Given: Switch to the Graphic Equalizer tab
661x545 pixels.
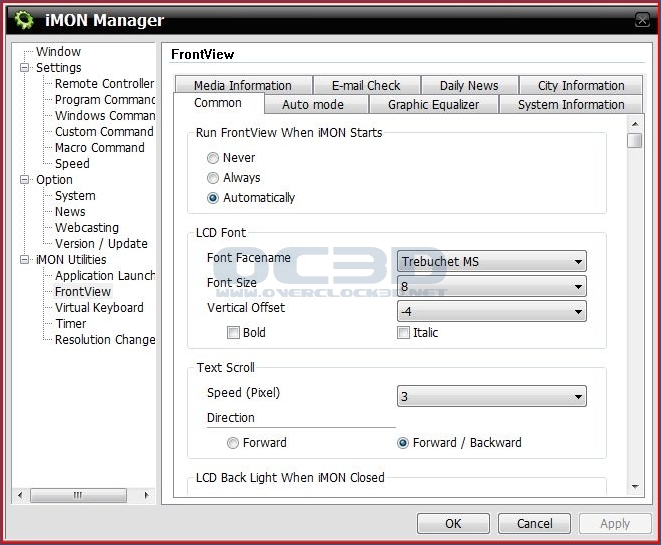Looking at the screenshot, I should click(x=434, y=104).
